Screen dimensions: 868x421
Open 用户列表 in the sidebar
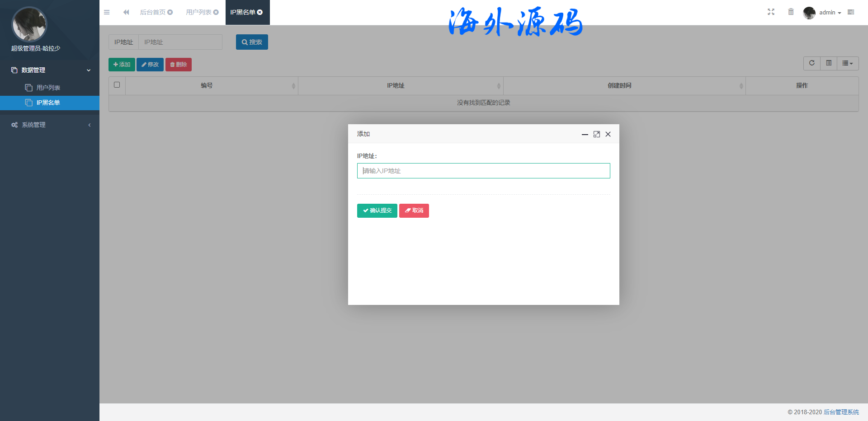tap(48, 88)
